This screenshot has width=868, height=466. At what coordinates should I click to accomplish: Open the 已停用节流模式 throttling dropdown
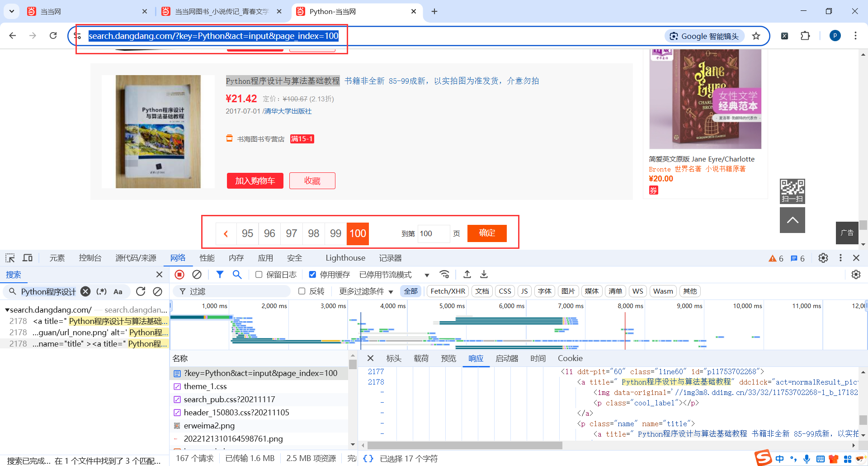394,275
